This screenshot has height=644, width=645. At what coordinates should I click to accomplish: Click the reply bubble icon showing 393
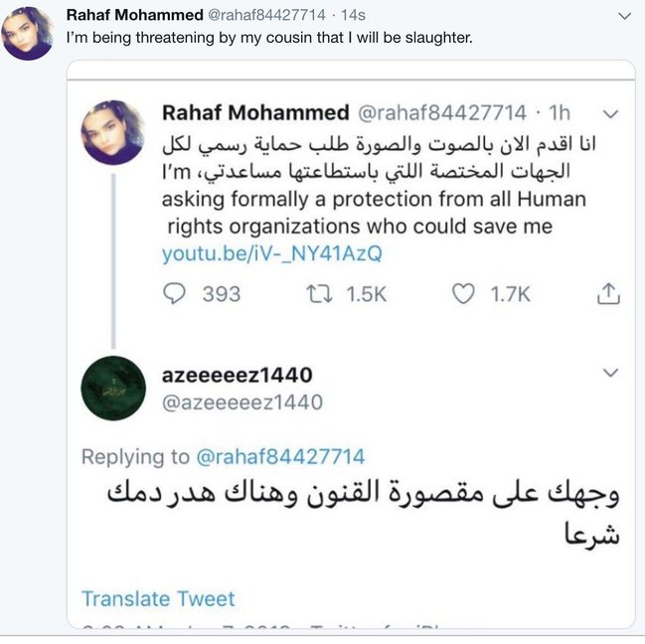tap(176, 293)
